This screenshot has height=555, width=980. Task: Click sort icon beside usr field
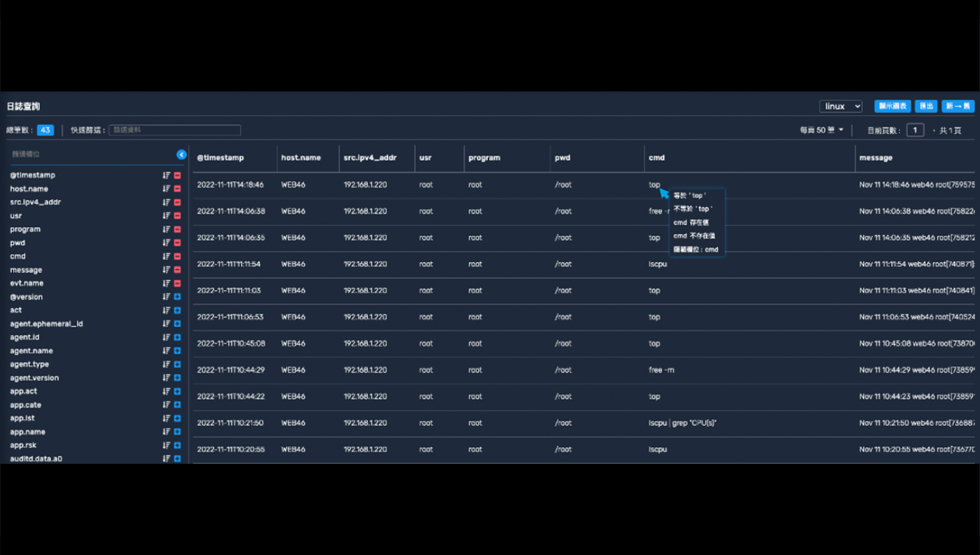(x=166, y=216)
